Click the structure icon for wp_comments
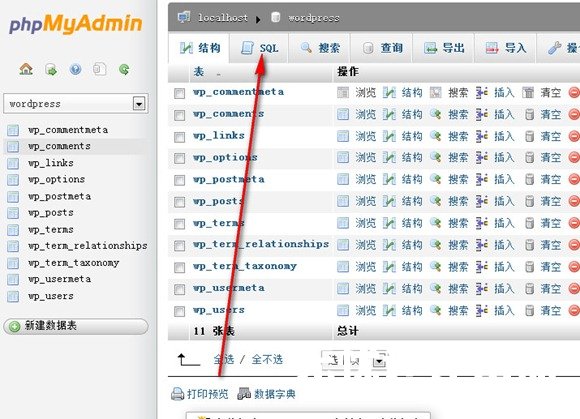Image resolution: width=580 pixels, height=419 pixels. click(389, 115)
